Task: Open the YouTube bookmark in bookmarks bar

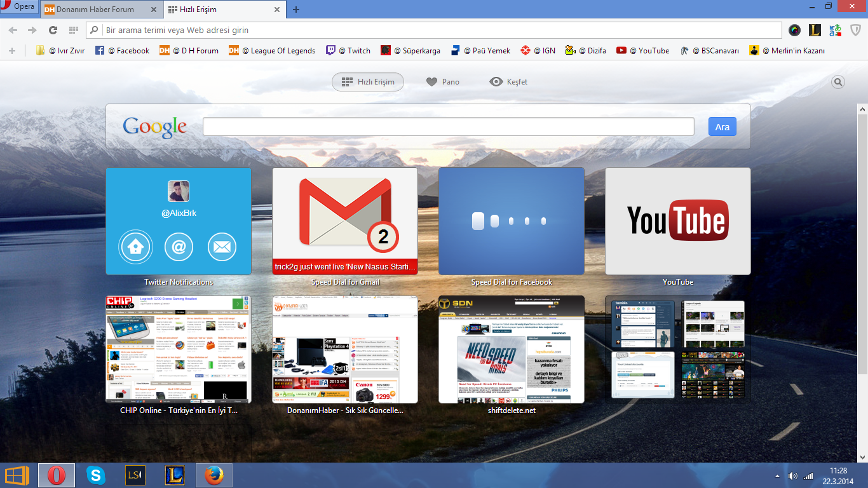Action: 642,50
